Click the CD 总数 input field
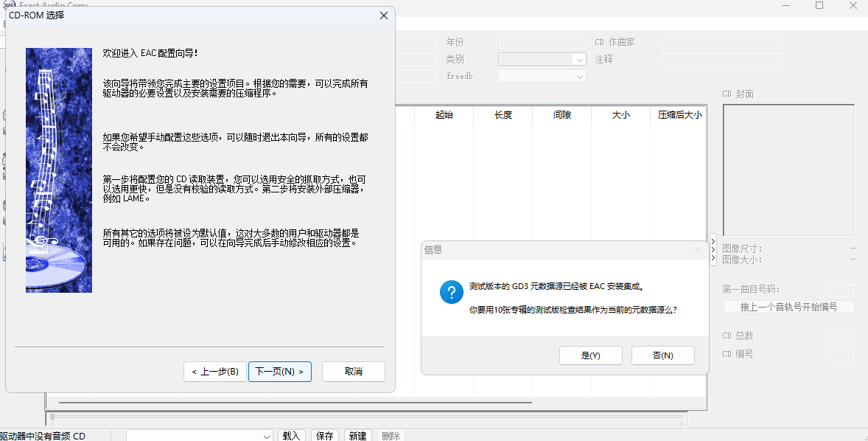 (840, 336)
